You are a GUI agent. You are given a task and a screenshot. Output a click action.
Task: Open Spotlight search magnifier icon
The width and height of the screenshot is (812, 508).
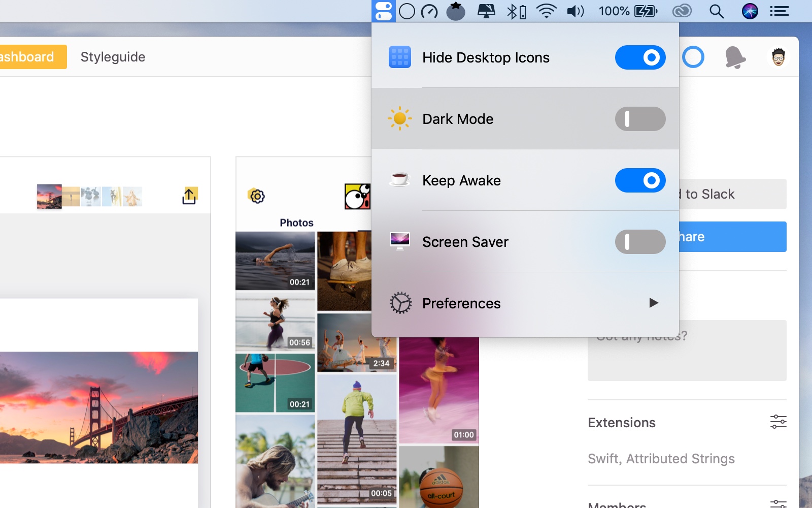(716, 11)
